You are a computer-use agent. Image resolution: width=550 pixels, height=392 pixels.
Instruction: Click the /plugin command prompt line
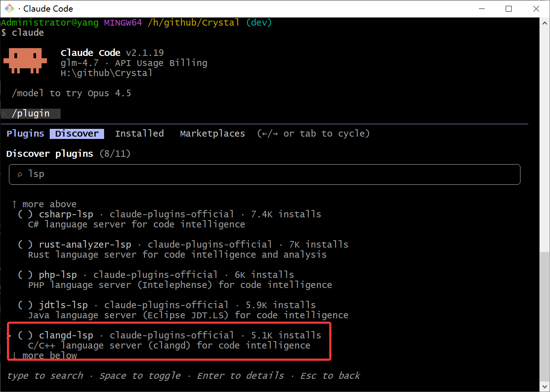click(31, 113)
